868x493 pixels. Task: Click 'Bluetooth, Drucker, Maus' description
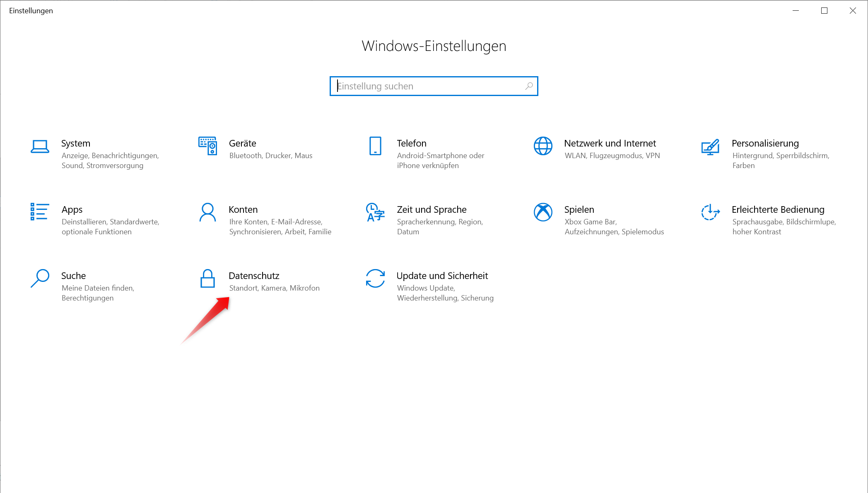(271, 156)
